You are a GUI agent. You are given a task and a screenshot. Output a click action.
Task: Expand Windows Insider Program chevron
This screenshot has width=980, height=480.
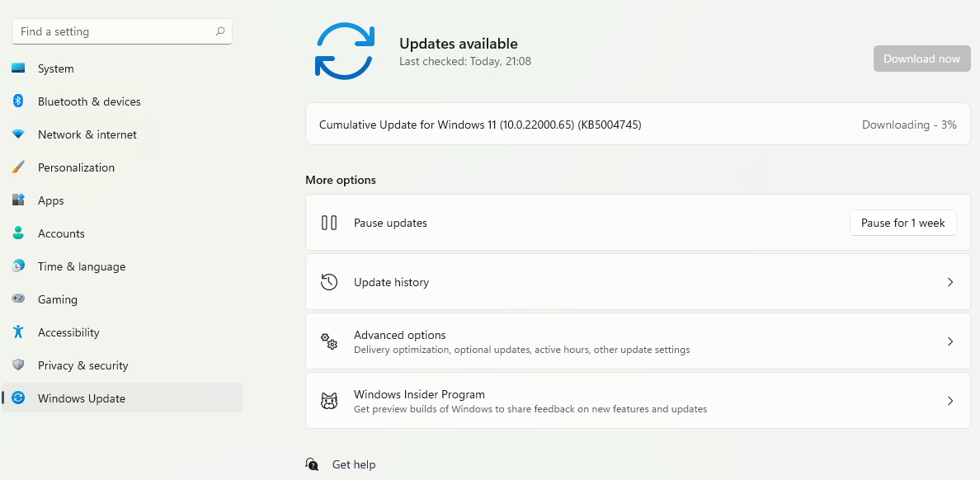(x=950, y=401)
